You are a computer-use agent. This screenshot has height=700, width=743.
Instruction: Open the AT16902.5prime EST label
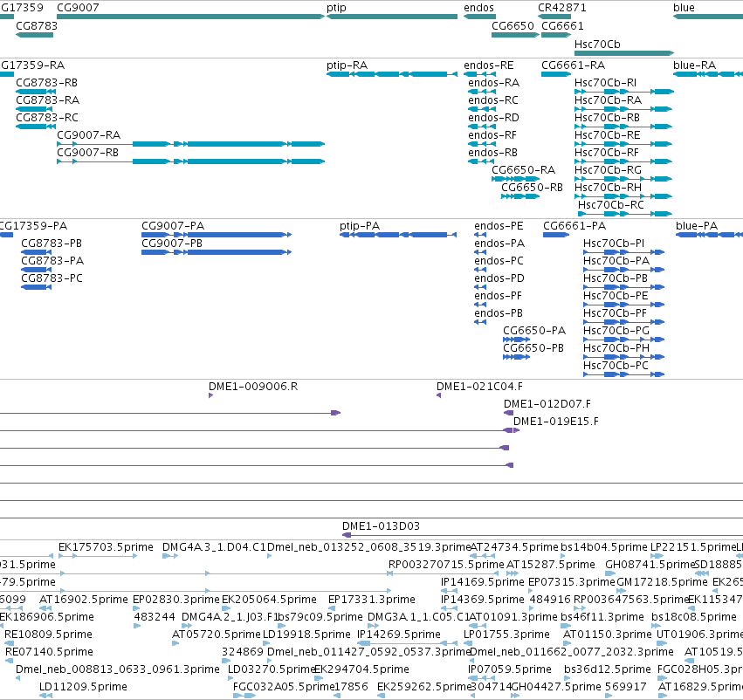point(84,600)
